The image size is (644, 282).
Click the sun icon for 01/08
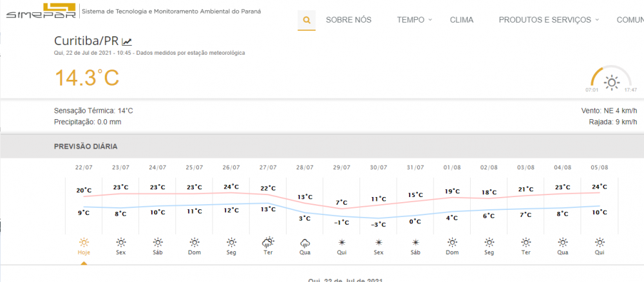453,243
